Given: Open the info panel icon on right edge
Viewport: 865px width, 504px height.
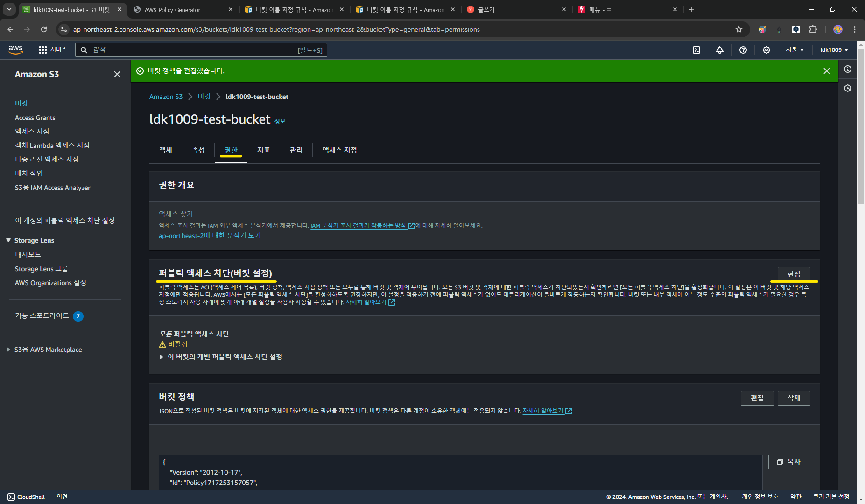Looking at the screenshot, I should 848,69.
